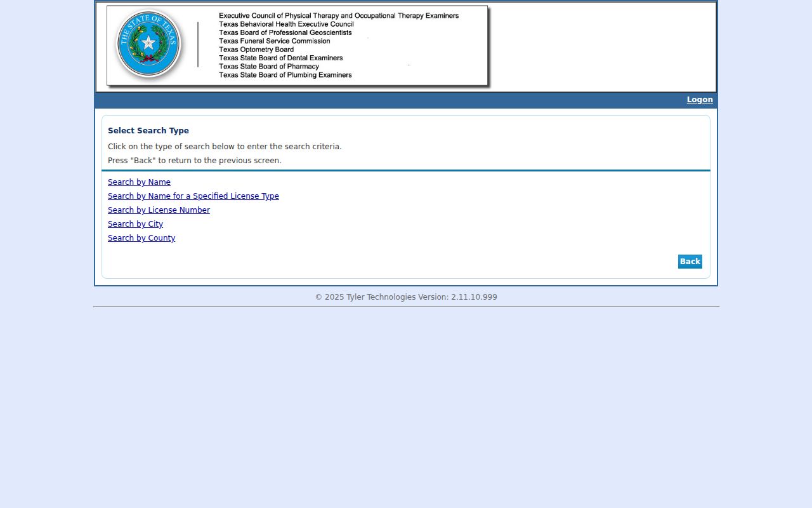Choose Search by County
812x508 pixels.
[141, 238]
